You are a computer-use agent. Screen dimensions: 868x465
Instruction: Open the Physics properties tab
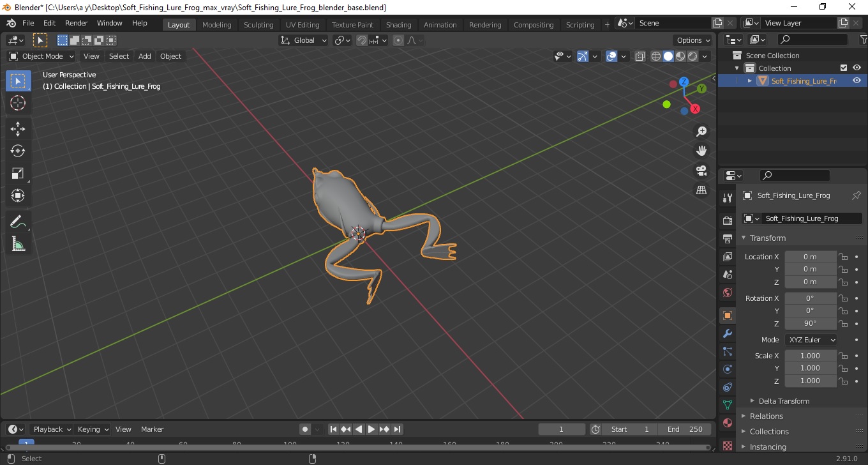(x=728, y=369)
